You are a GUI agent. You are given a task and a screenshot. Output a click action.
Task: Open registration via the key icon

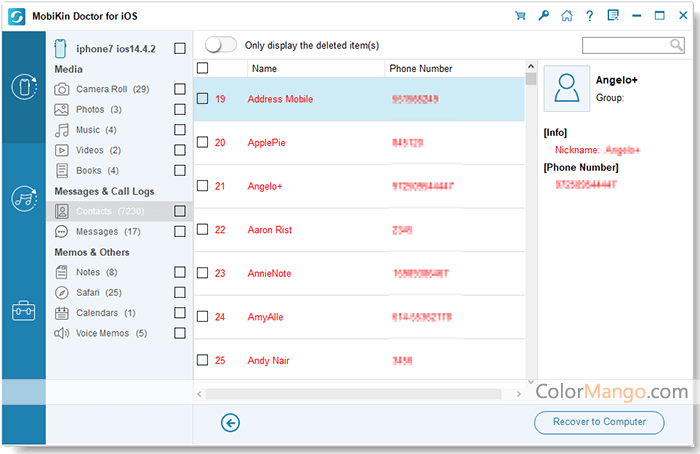click(543, 15)
